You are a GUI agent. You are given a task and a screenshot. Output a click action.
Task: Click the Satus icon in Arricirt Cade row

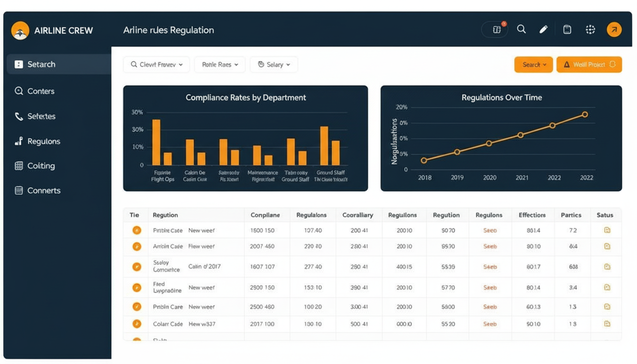click(x=607, y=246)
